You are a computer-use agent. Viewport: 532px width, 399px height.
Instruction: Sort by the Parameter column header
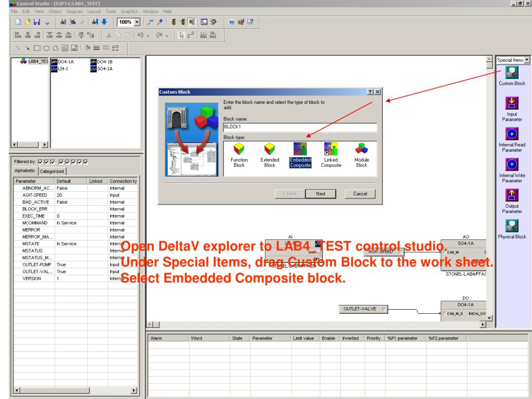coord(34,181)
